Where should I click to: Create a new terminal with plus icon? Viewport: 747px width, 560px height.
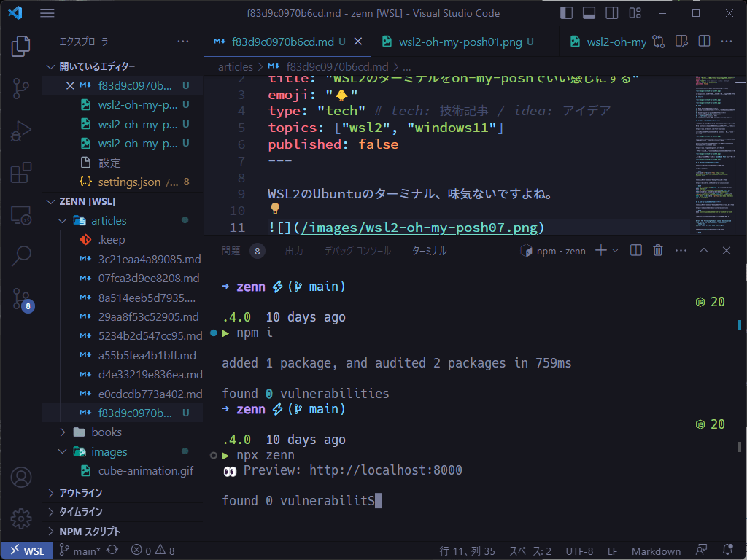pos(601,251)
